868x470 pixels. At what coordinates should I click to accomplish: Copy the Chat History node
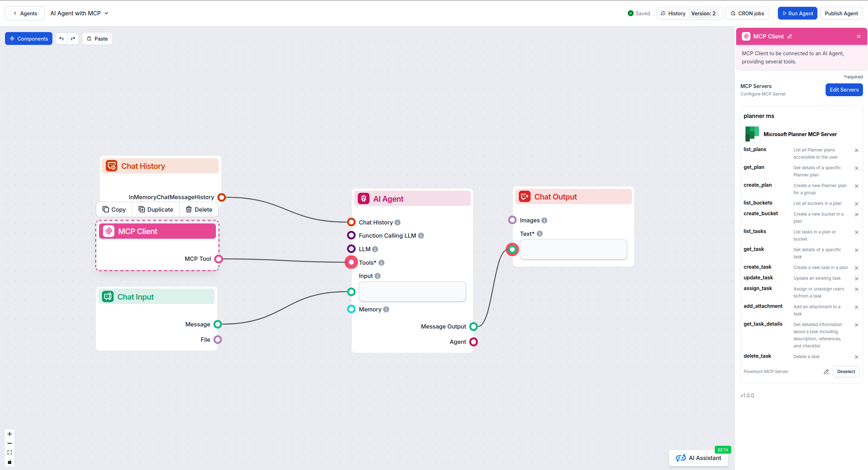[114, 209]
